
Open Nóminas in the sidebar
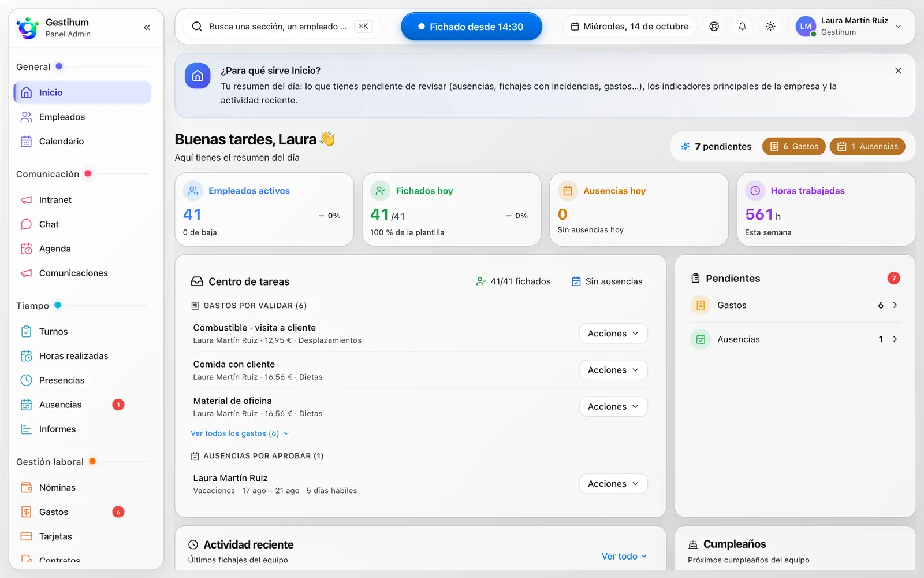(83, 487)
